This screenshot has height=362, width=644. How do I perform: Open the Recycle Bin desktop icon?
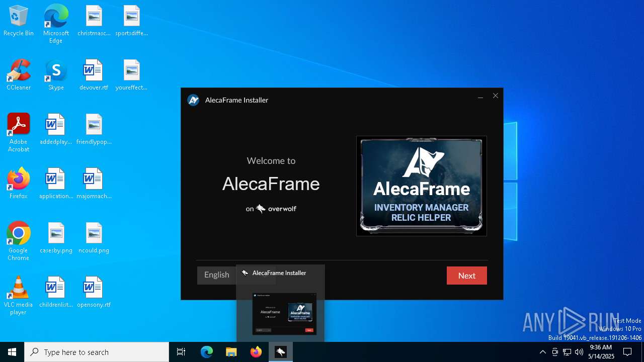pyautogui.click(x=19, y=21)
